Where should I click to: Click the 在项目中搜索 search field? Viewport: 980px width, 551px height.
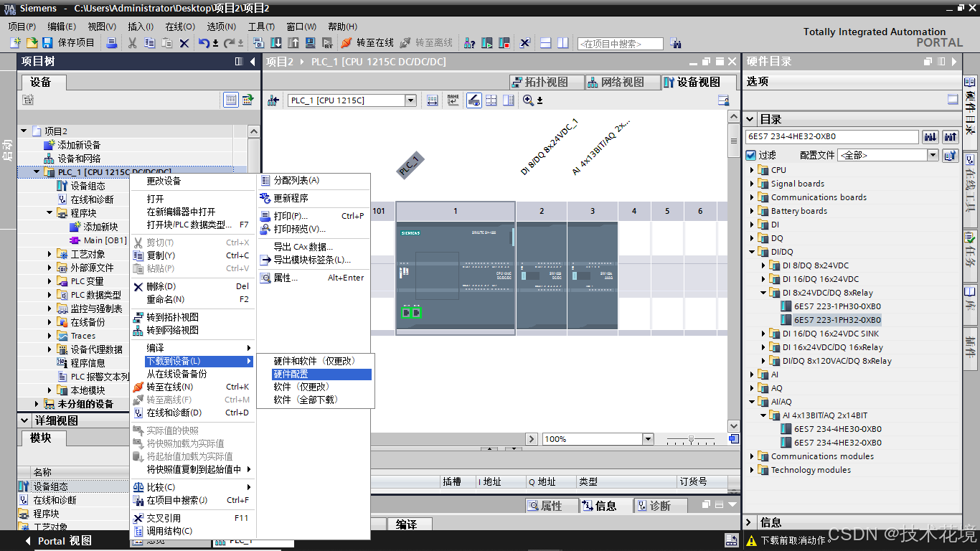620,44
